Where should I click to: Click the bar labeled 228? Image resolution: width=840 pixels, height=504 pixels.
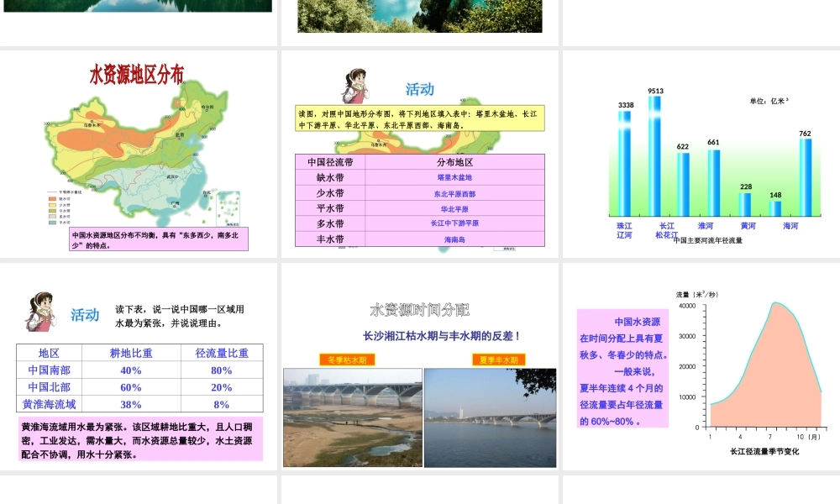pos(744,204)
